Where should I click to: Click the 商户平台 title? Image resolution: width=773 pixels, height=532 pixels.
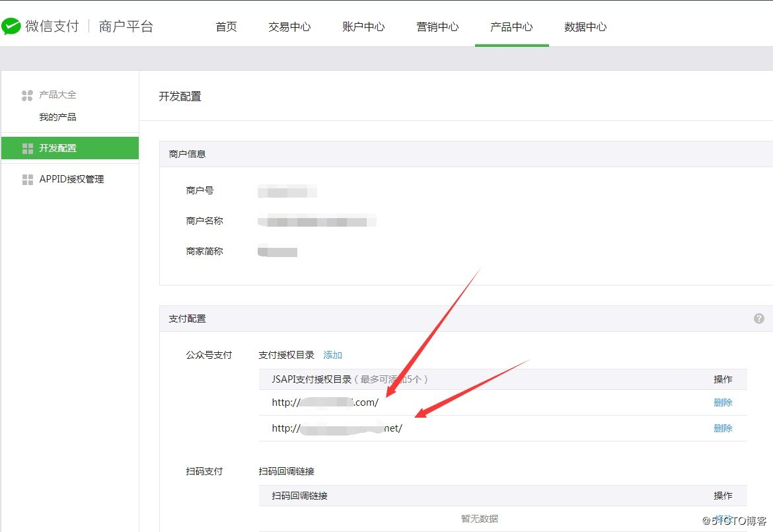click(127, 25)
